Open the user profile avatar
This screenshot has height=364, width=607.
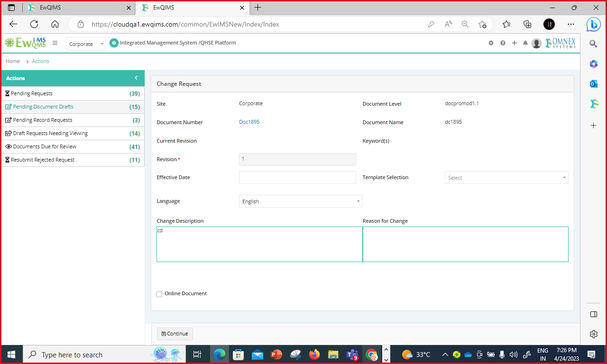tap(536, 43)
